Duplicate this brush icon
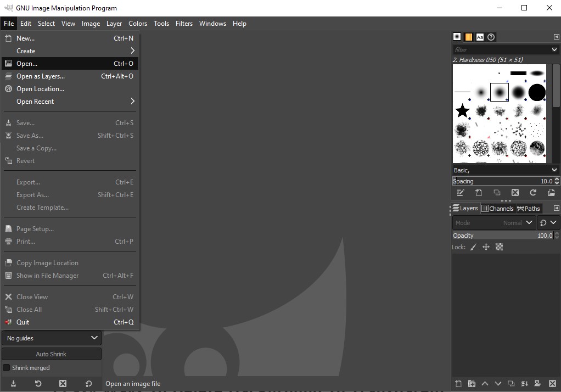 496,193
